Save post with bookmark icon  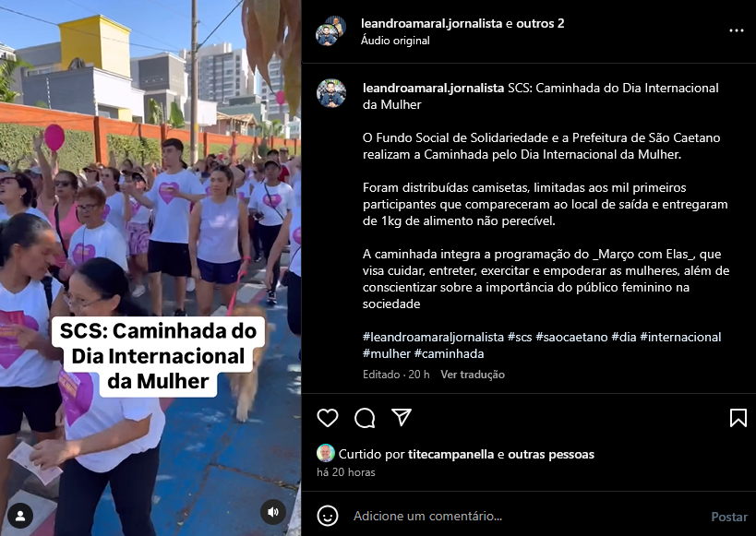pyautogui.click(x=738, y=418)
